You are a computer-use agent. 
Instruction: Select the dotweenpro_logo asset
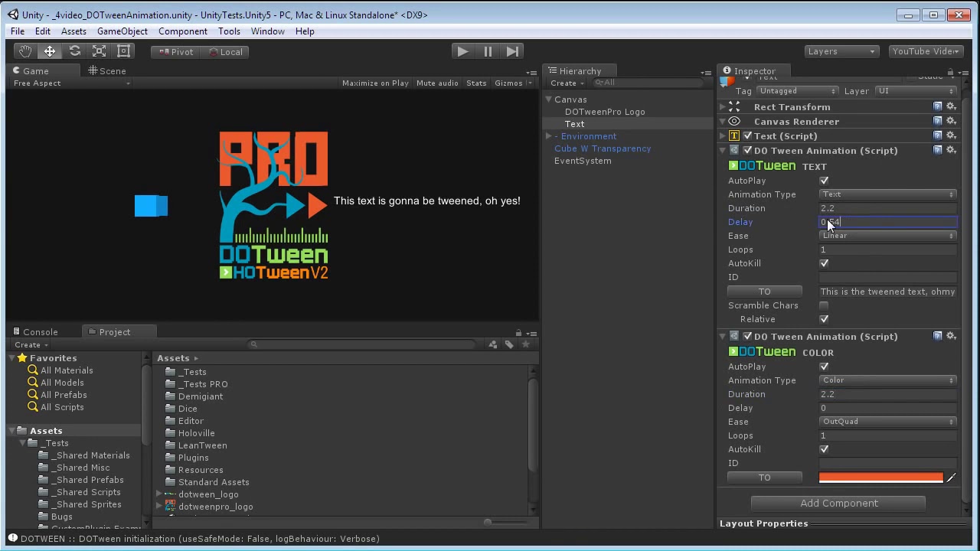click(x=215, y=507)
